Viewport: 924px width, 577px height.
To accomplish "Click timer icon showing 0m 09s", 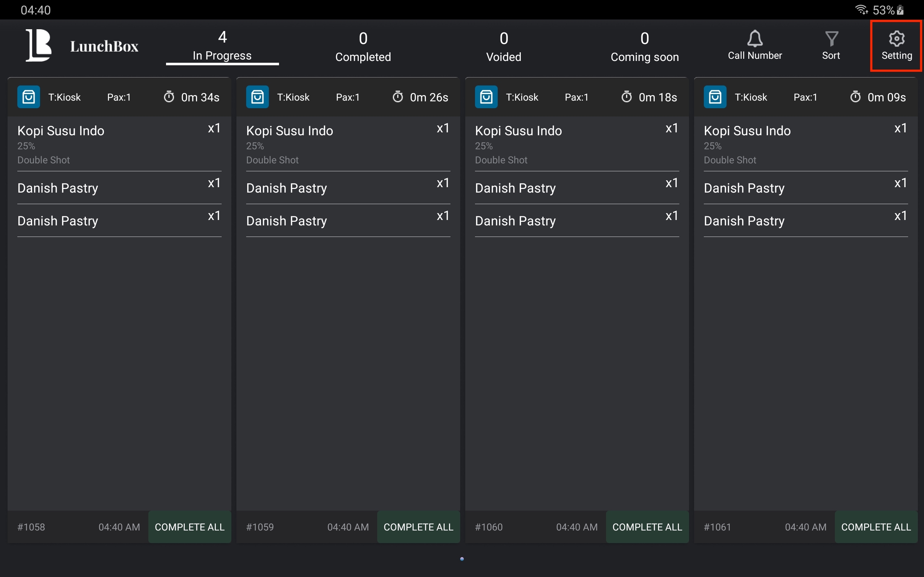I will pyautogui.click(x=855, y=97).
